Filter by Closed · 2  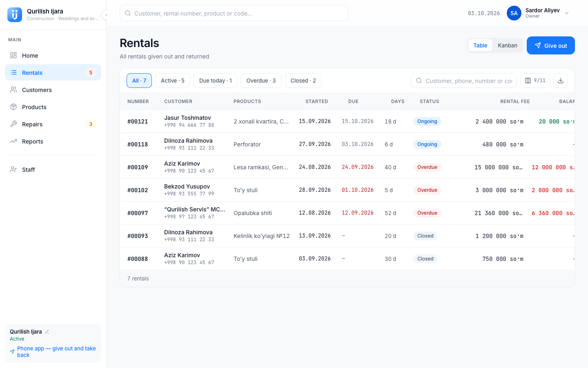303,81
